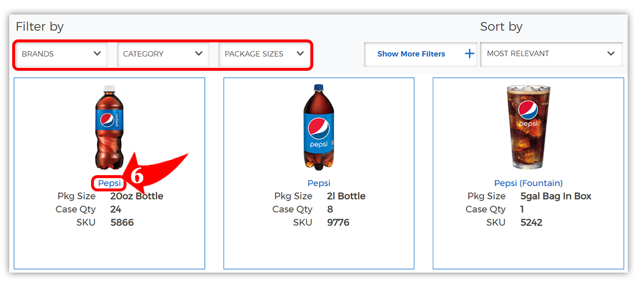Click the PACKAGE SIZES chevron arrow
644x290 pixels.
click(x=300, y=53)
